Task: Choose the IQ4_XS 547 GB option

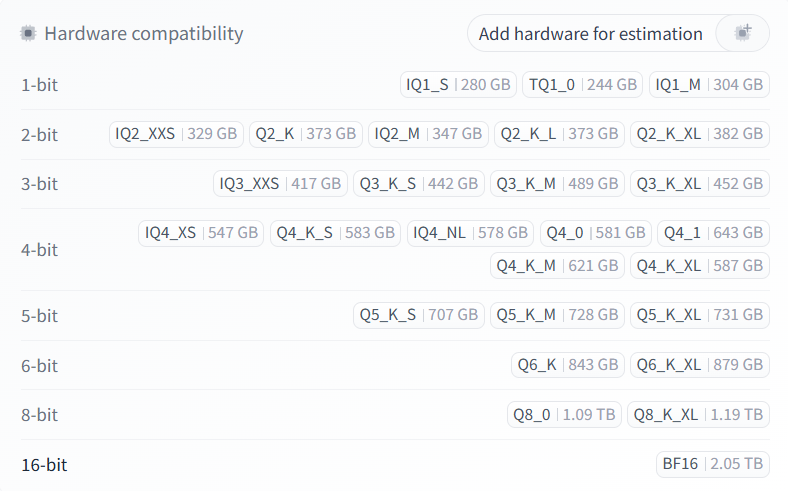Action: pyautogui.click(x=201, y=233)
